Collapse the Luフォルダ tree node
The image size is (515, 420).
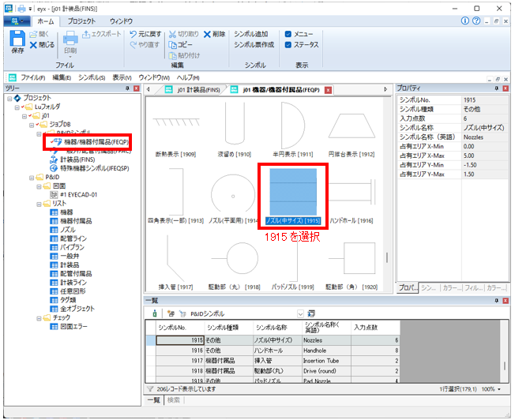pyautogui.click(x=17, y=107)
